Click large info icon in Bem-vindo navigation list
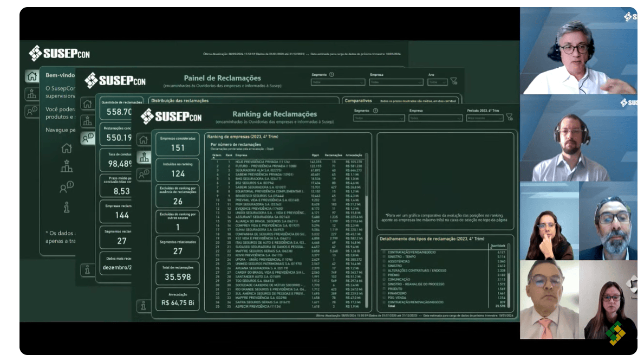Screen dimensions: 644x361 tap(67, 207)
